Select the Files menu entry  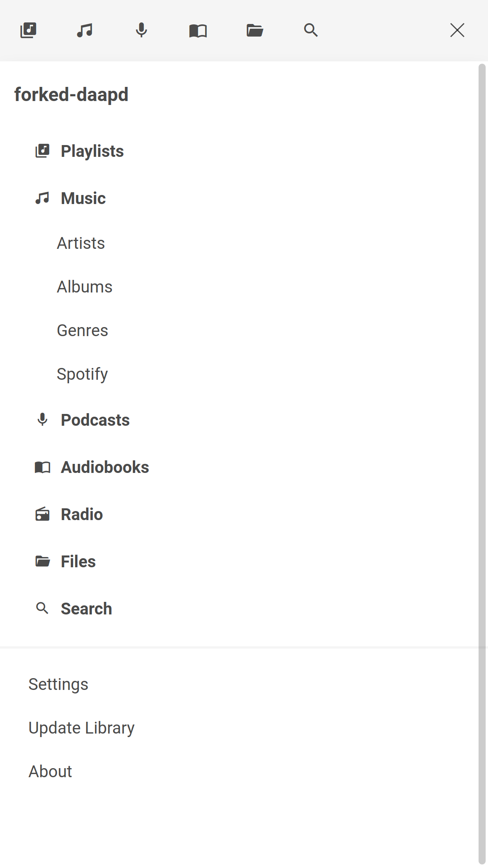click(x=78, y=562)
